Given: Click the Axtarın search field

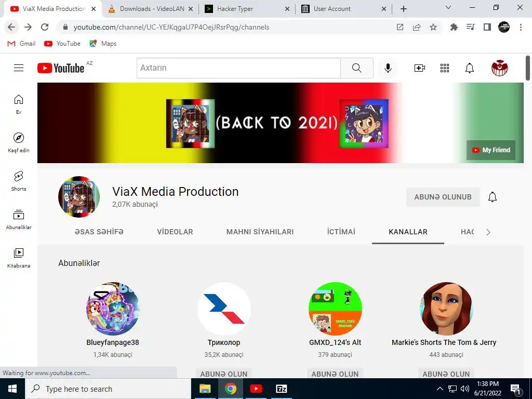Looking at the screenshot, I should [238, 68].
